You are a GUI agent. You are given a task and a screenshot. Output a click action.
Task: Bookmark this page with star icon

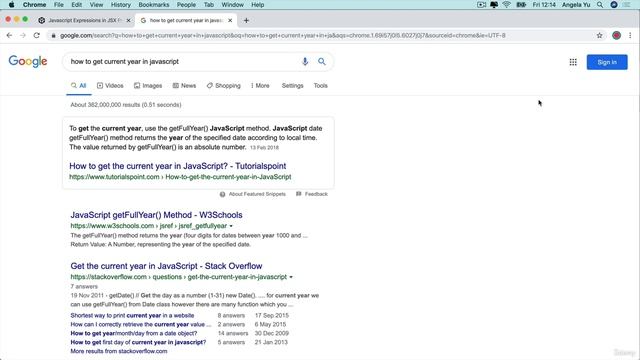tap(599, 36)
